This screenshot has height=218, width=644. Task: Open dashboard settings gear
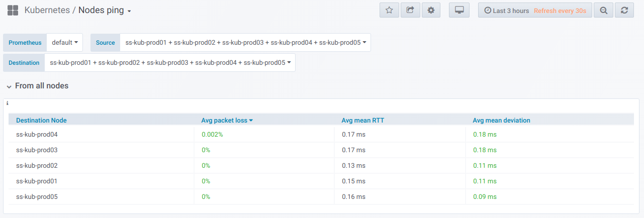[x=431, y=11]
